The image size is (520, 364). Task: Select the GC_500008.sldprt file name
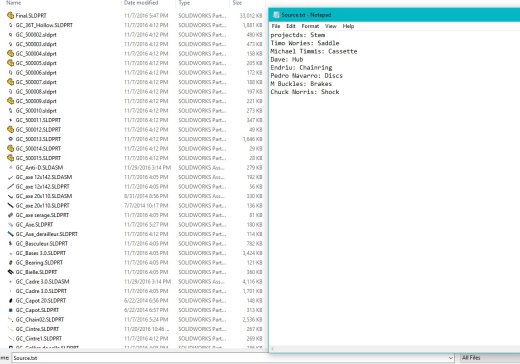pyautogui.click(x=36, y=91)
